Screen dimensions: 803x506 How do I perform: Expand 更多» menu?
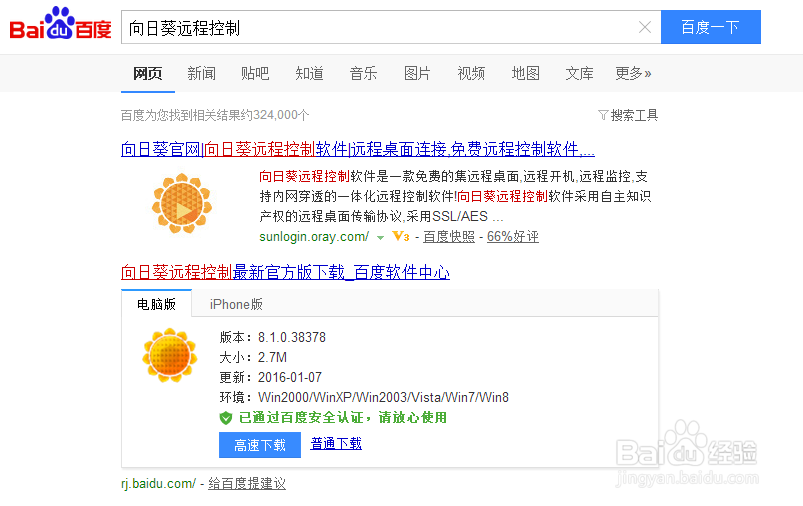click(633, 74)
